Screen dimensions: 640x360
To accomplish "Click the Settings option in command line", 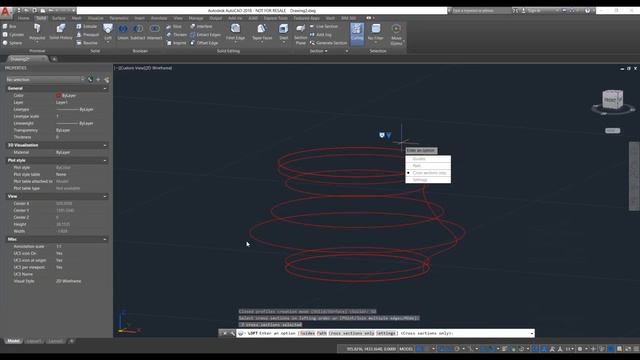I will point(386,333).
